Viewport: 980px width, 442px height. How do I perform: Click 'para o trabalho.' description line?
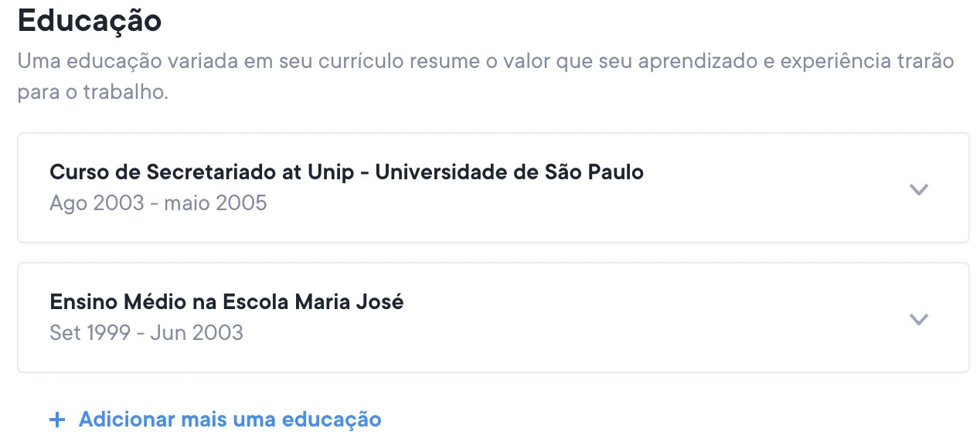pyautogui.click(x=93, y=93)
